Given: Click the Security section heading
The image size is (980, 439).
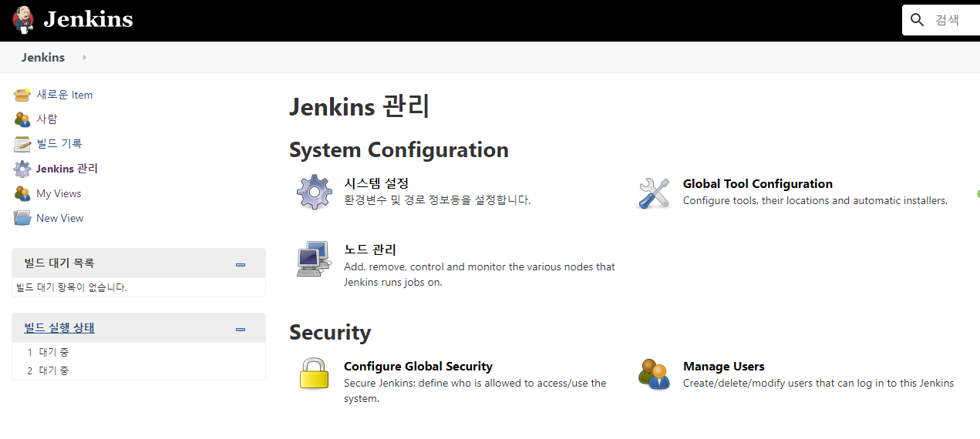Looking at the screenshot, I should pos(330,332).
